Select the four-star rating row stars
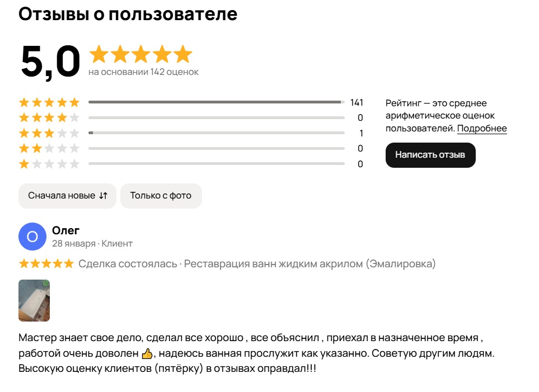 [x=49, y=117]
